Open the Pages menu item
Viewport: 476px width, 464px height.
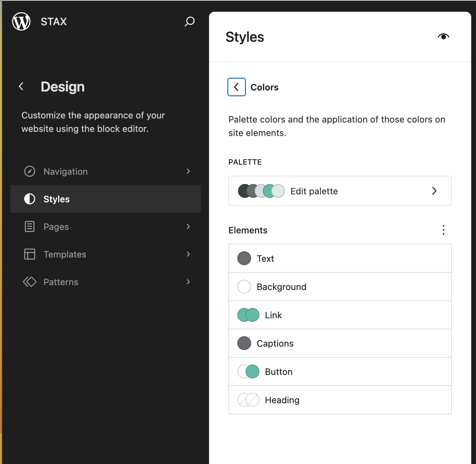click(x=106, y=226)
